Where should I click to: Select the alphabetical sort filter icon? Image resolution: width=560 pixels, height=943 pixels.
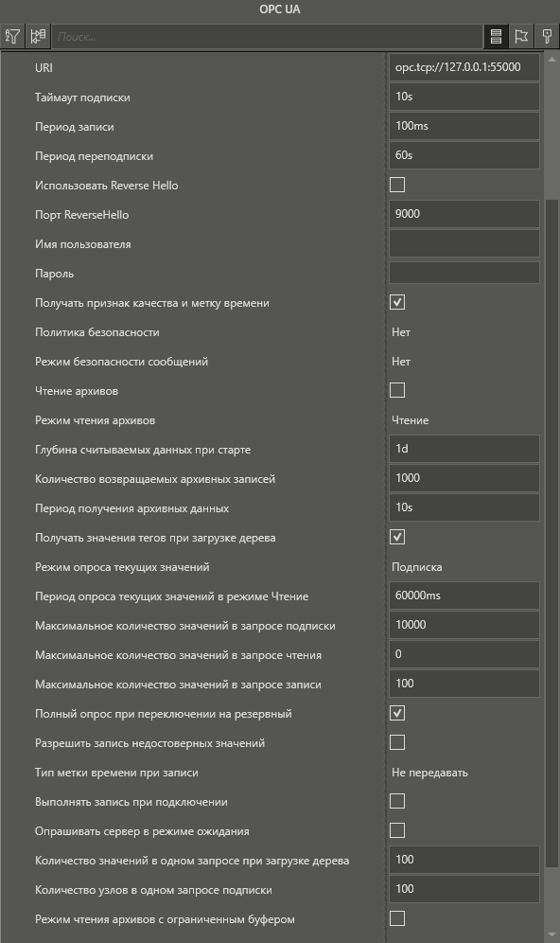[11, 36]
